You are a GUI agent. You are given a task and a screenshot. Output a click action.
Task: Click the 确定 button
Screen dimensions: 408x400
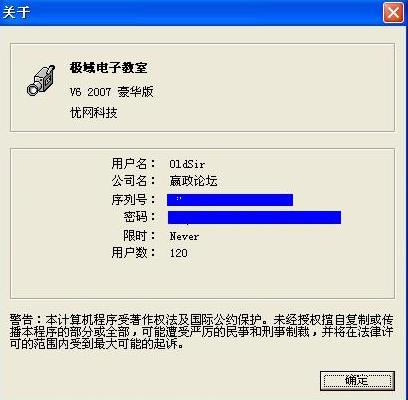tap(357, 380)
